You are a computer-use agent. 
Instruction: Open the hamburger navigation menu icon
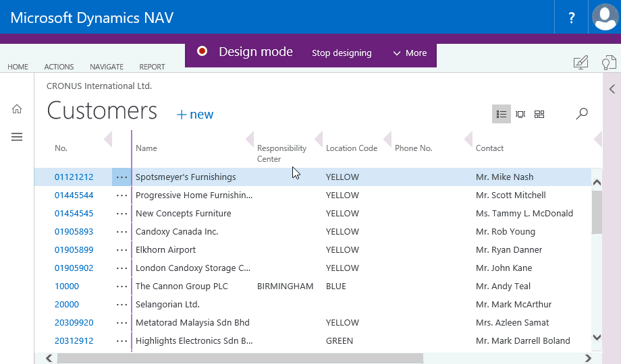pos(17,137)
